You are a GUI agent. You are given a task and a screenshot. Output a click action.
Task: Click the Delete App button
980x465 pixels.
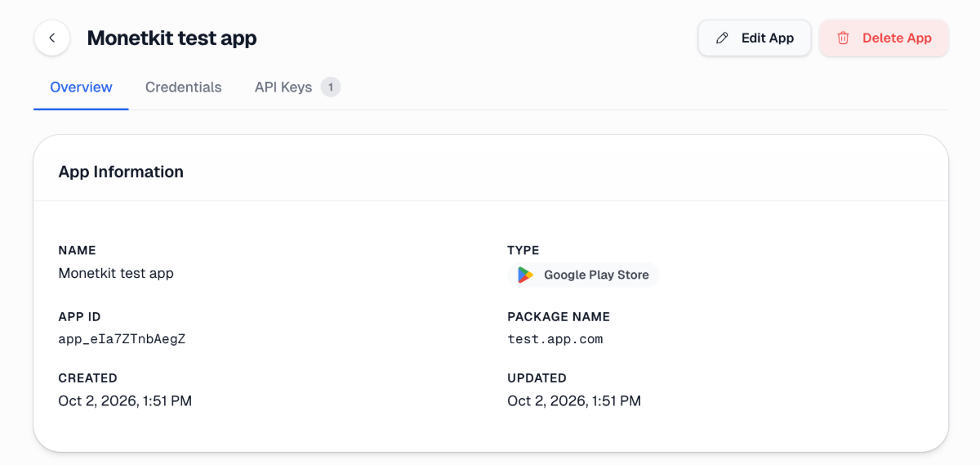(884, 38)
